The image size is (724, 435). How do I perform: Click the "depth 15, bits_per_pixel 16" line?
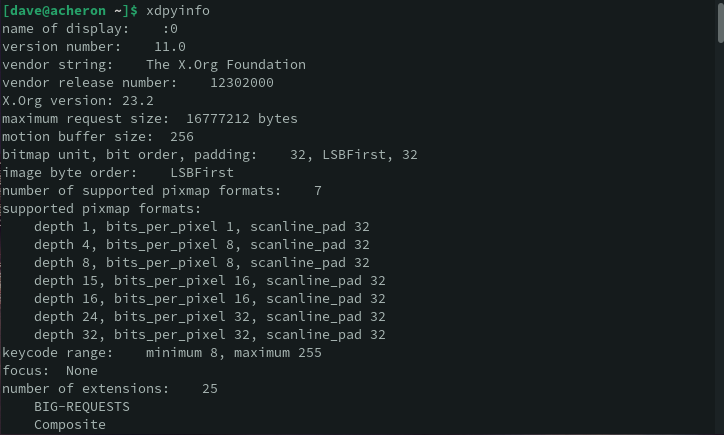click(x=210, y=281)
